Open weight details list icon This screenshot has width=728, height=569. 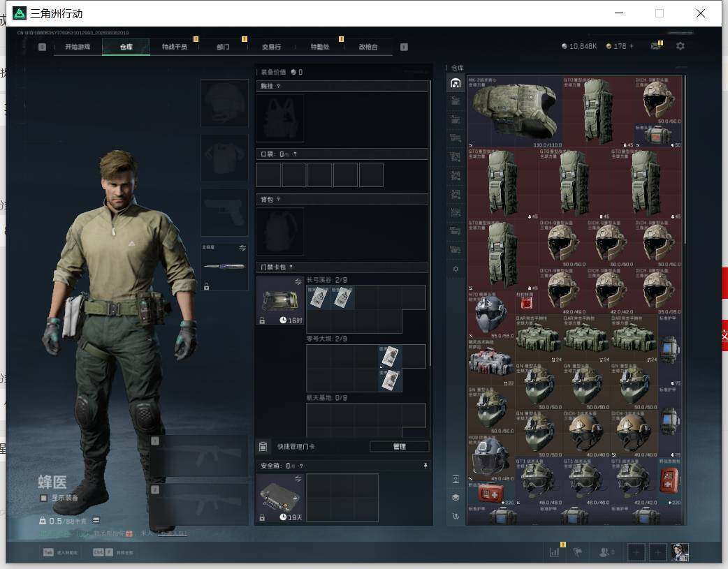click(x=96, y=520)
